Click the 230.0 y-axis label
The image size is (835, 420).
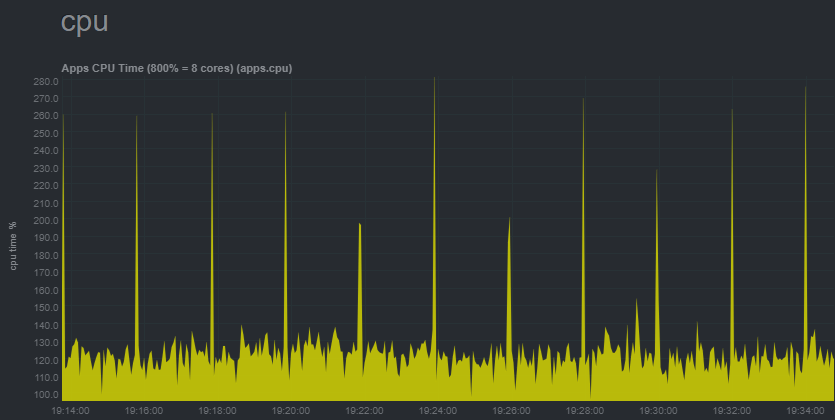pos(45,168)
